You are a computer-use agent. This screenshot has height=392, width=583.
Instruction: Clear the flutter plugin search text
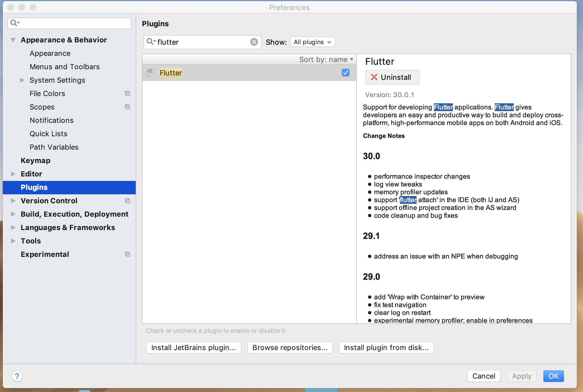point(254,42)
